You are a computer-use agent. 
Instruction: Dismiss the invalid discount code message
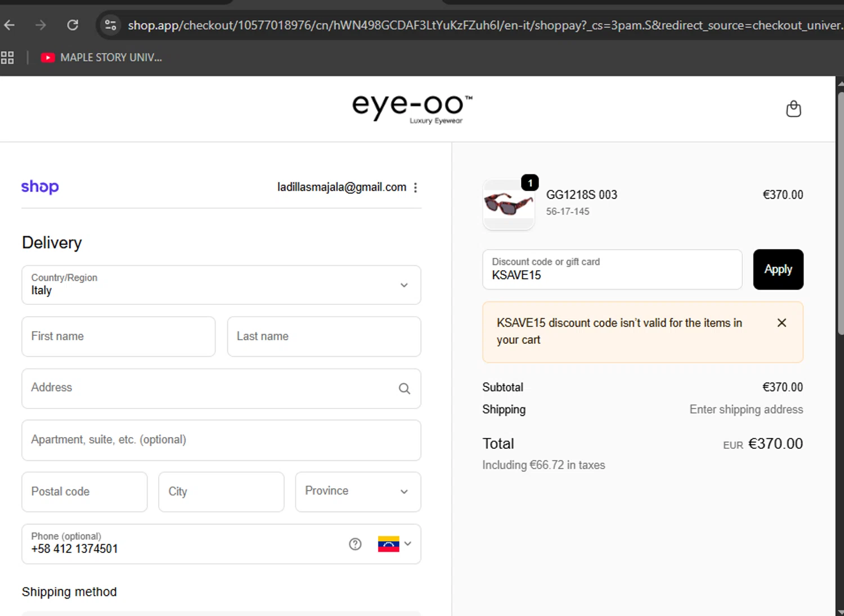point(782,323)
